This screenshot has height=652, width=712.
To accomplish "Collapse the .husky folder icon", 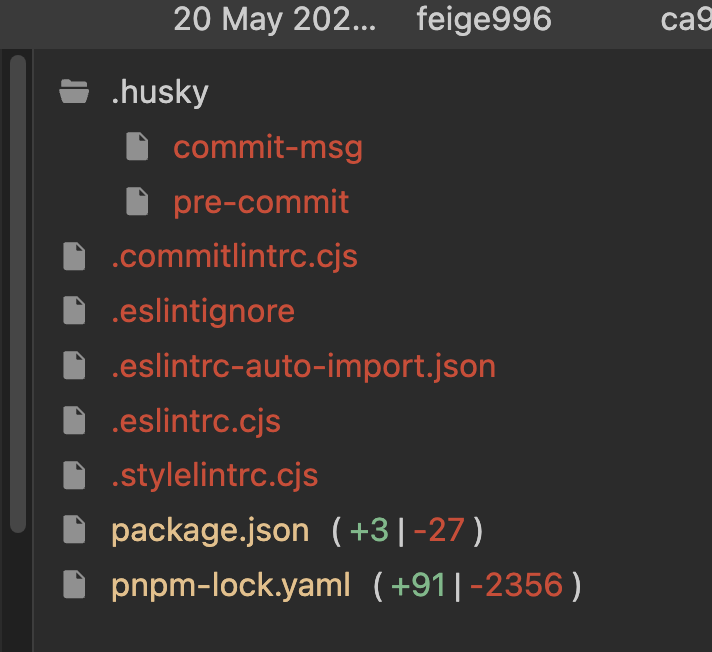I will click(74, 94).
